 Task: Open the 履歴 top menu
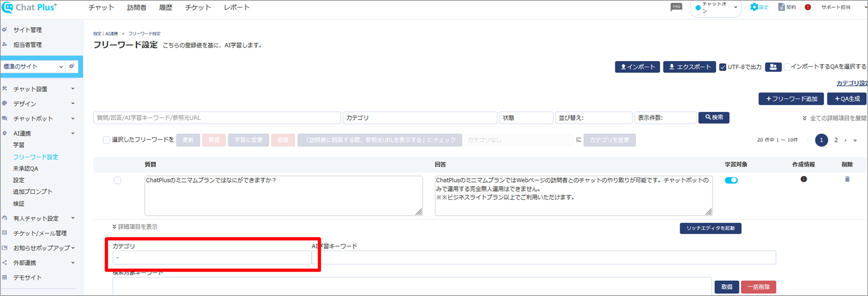(165, 7)
